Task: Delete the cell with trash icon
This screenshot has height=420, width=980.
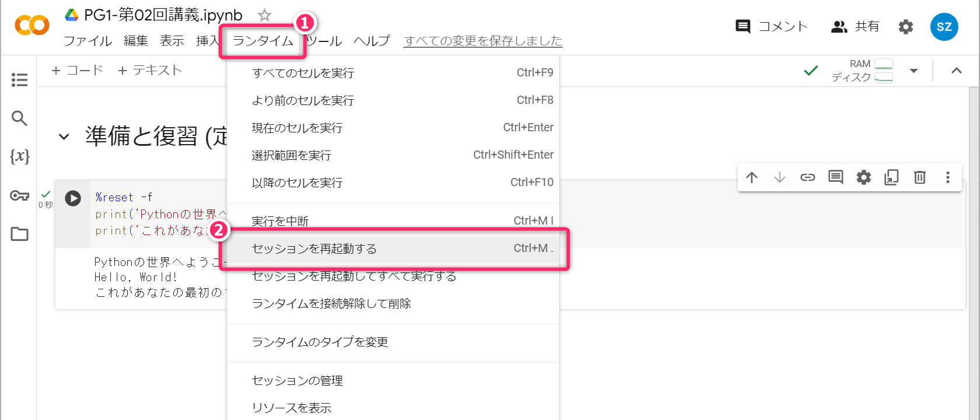Action: (x=919, y=177)
